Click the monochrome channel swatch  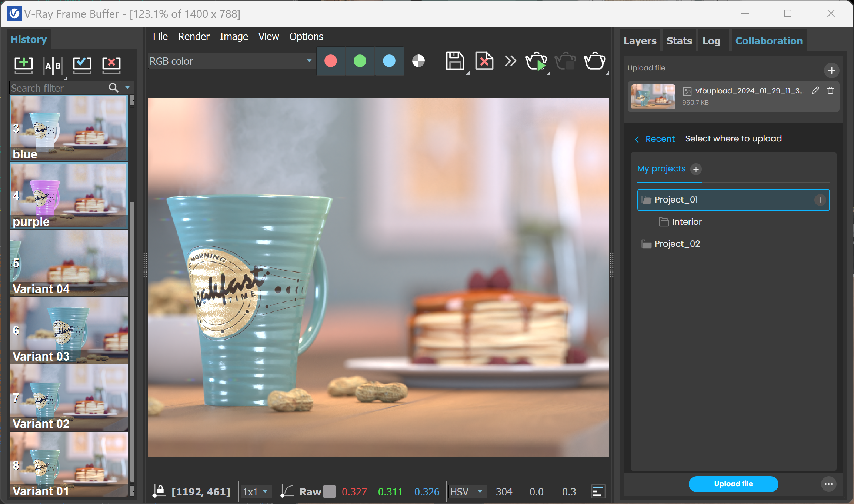pyautogui.click(x=418, y=61)
